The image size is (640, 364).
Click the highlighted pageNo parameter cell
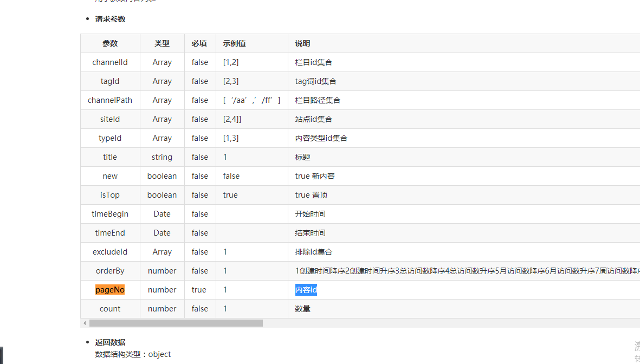[x=110, y=290]
